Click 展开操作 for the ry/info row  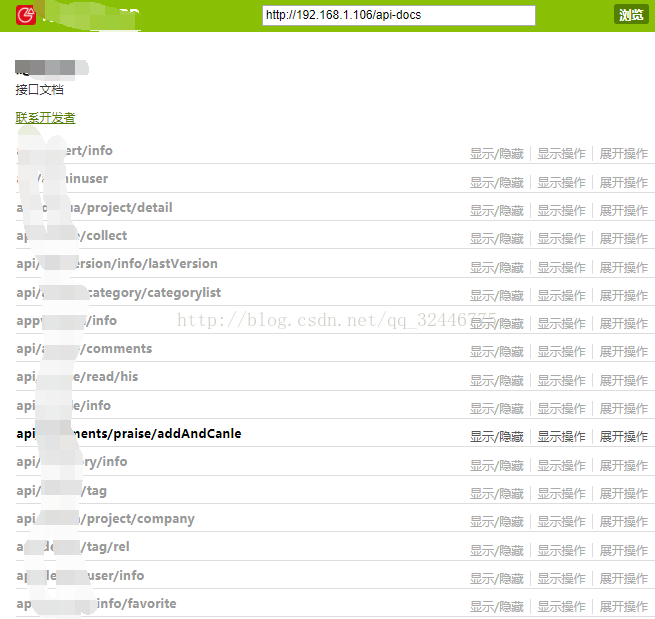coord(624,465)
